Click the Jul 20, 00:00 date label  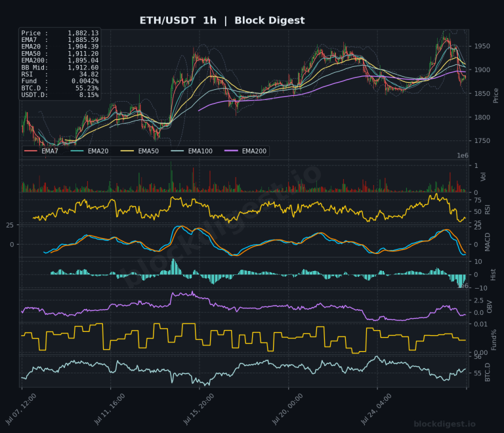point(287,409)
